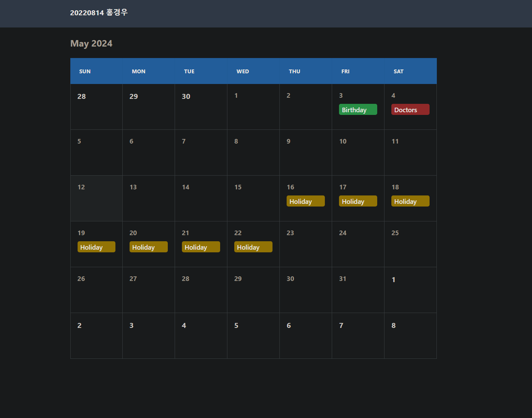
Task: Click the THU column header
Action: pos(306,71)
